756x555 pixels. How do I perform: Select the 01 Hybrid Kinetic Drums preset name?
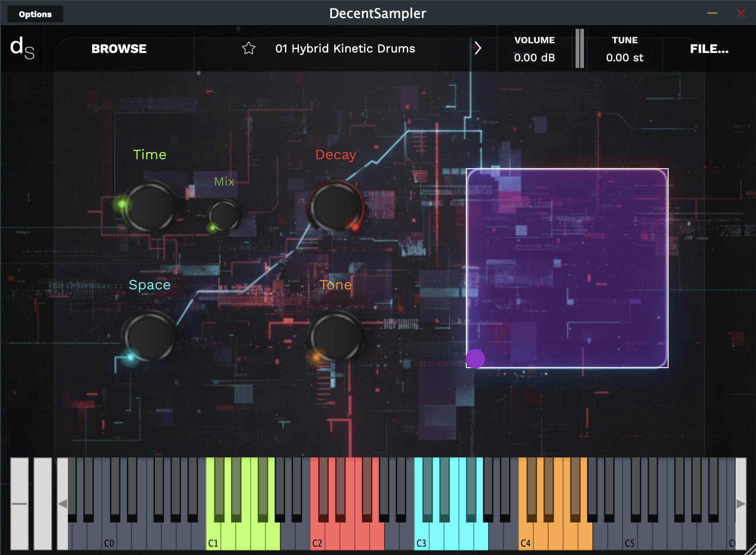(345, 48)
